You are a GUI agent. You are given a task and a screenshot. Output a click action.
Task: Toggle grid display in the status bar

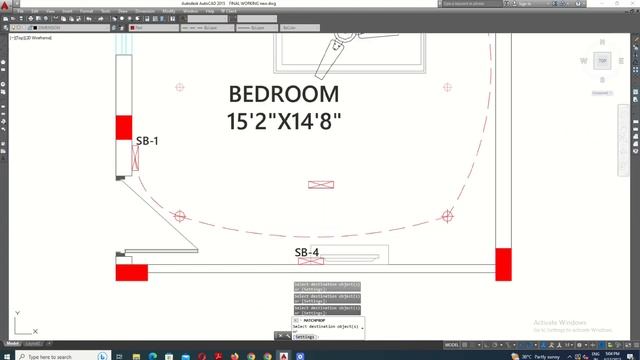[x=465, y=345]
